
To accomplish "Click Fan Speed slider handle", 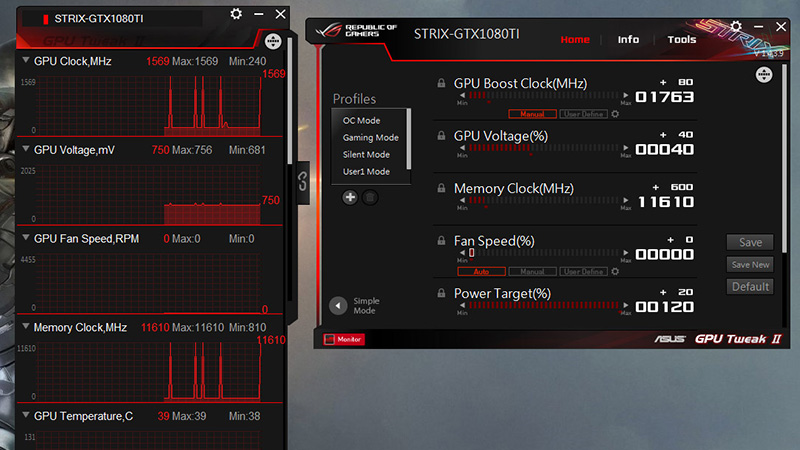I will click(471, 253).
